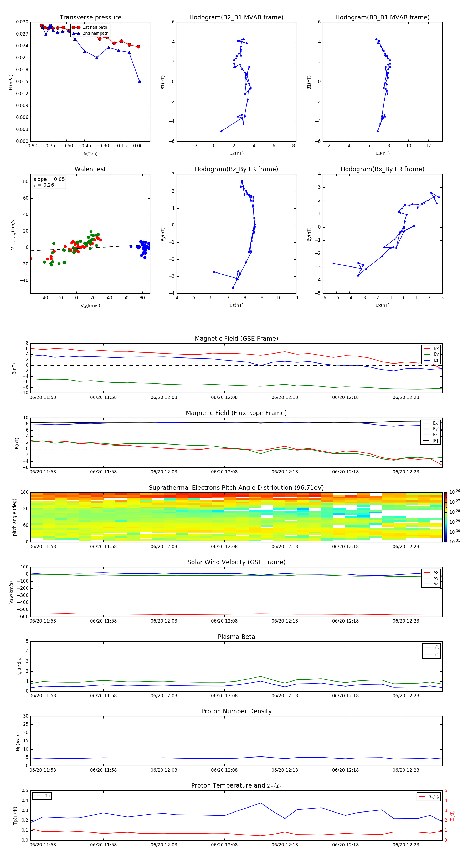Click '06/20 12:23' tick under Proton Temperature panel

pos(406,845)
